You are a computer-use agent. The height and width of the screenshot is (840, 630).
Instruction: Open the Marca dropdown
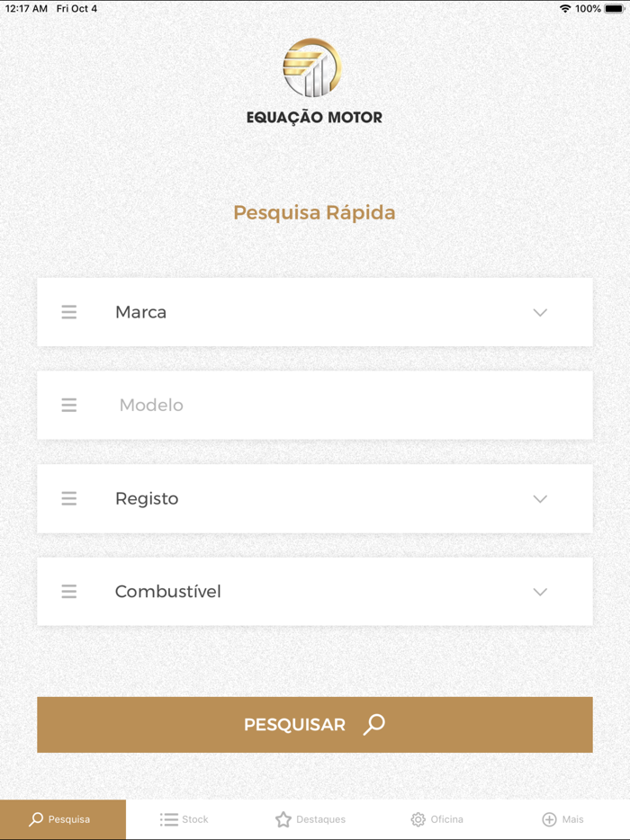540,312
